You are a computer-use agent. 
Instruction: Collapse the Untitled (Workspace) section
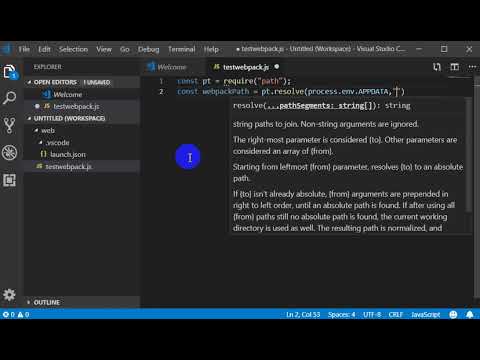point(69,118)
